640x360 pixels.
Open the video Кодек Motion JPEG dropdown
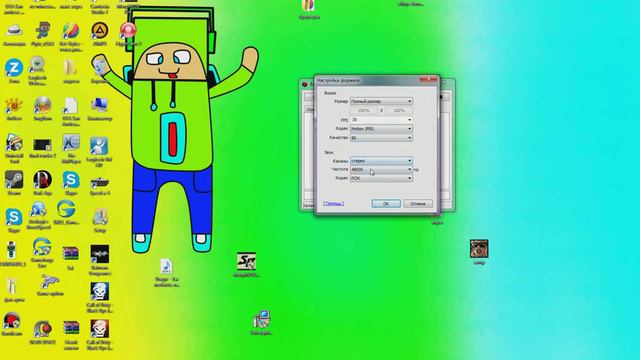tap(381, 129)
